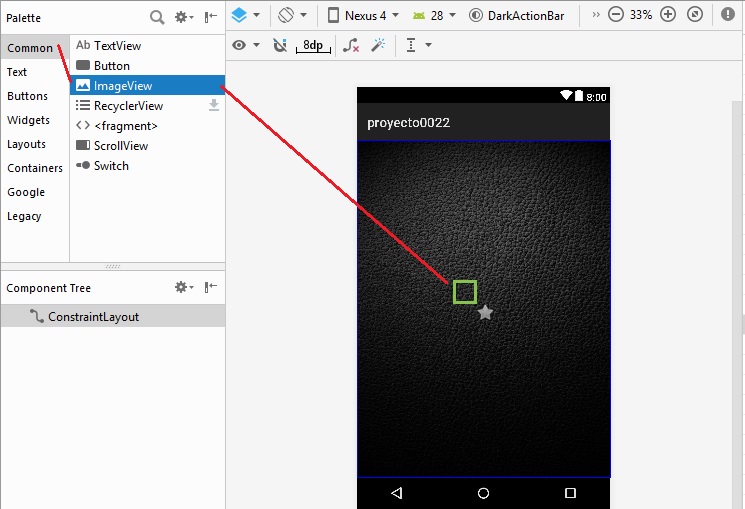The image size is (745, 509).
Task: Select the Widgets palette category
Action: coord(28,120)
